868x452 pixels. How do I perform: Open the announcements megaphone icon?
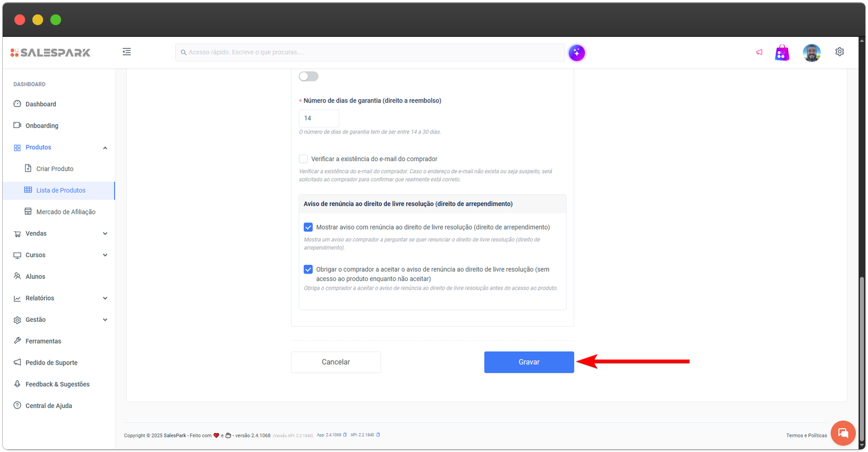tap(759, 53)
